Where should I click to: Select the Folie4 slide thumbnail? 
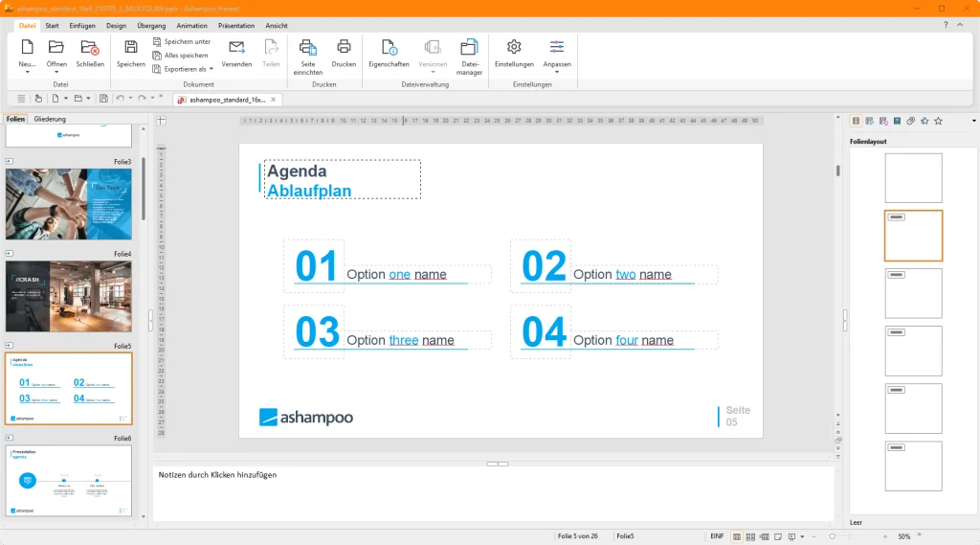click(x=69, y=296)
